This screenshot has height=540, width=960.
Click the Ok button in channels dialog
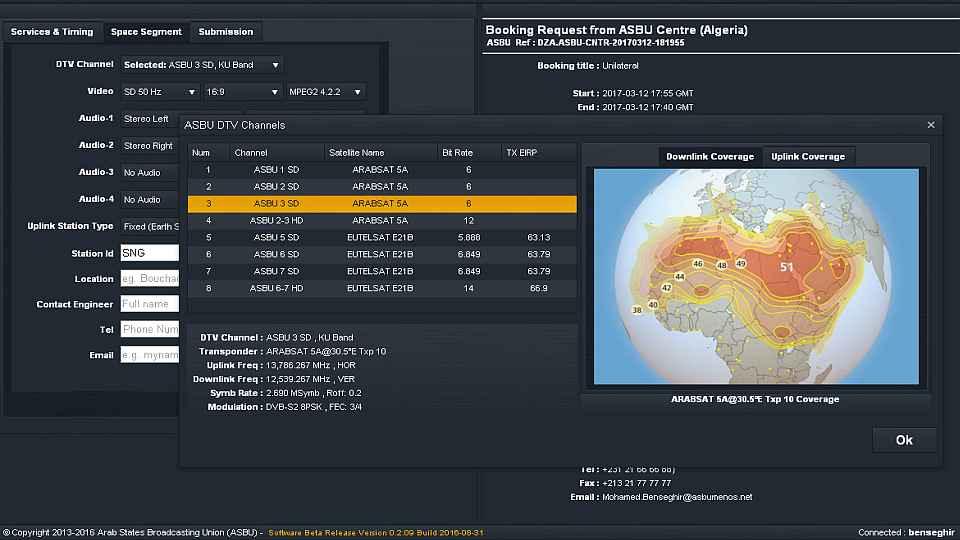point(904,440)
